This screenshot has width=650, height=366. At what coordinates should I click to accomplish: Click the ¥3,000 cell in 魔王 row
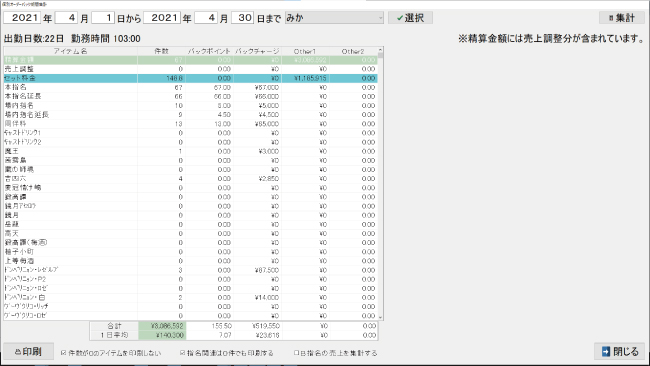(257, 151)
